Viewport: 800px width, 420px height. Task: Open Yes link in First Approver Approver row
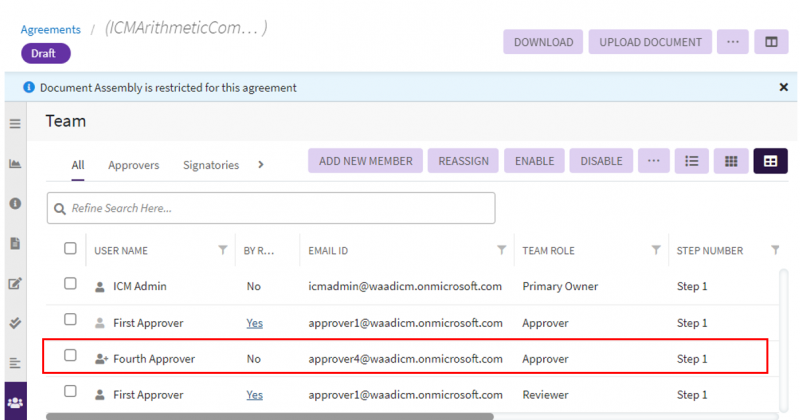tap(255, 323)
